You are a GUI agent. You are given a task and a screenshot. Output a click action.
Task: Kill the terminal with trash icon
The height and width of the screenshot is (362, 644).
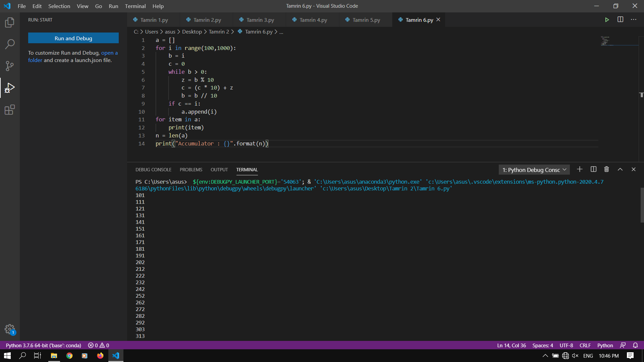[606, 170]
